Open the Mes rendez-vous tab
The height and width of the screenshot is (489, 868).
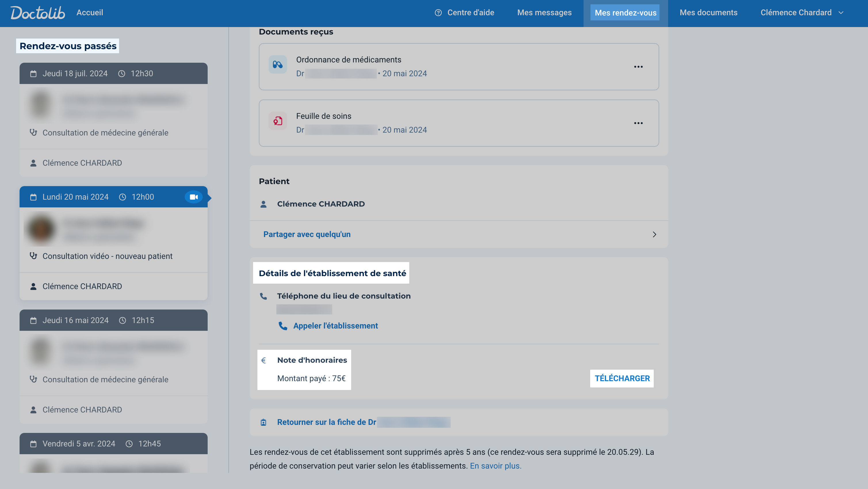coord(625,13)
